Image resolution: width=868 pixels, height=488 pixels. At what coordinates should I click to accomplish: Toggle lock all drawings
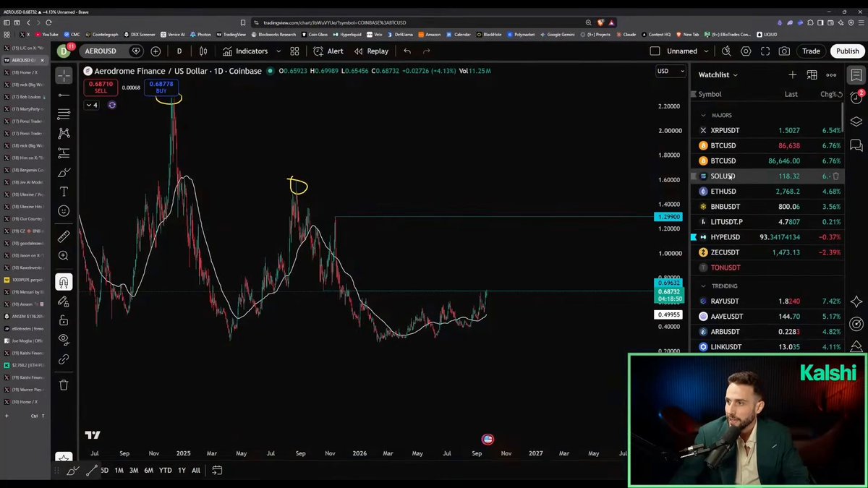pyautogui.click(x=64, y=320)
